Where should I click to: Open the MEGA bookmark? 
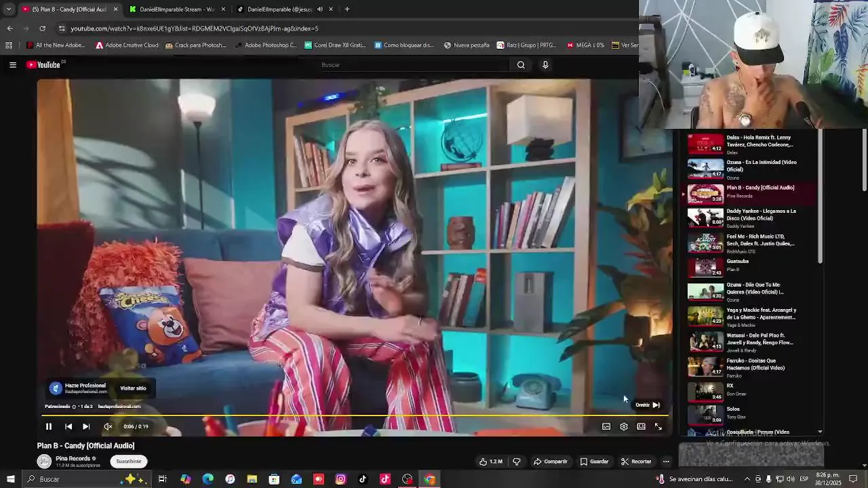pyautogui.click(x=585, y=45)
